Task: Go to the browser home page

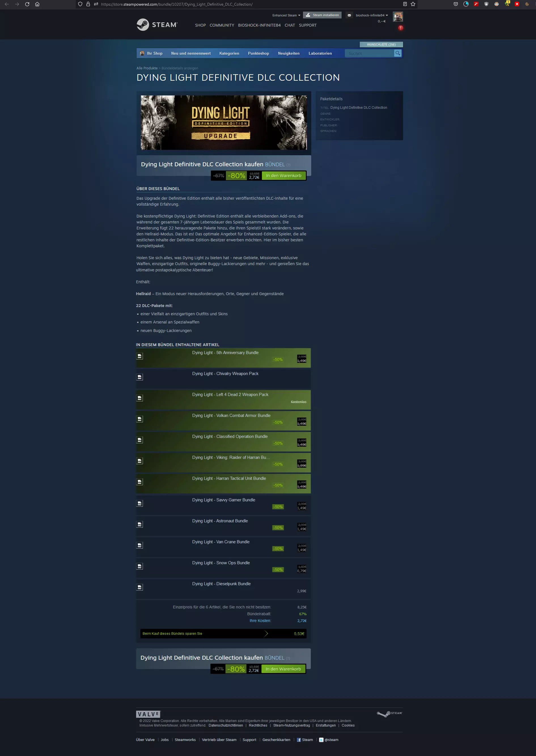Action: coord(37,4)
